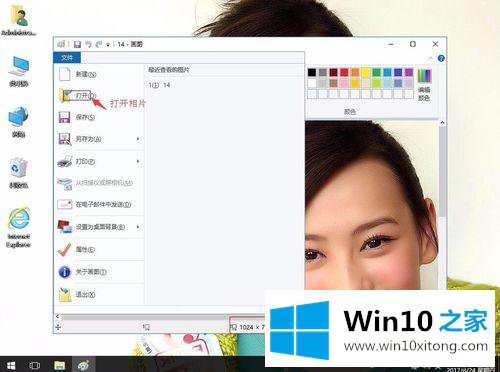Collapse the ribbon with the chevron
The width and height of the screenshot is (500, 372).
coord(431,58)
